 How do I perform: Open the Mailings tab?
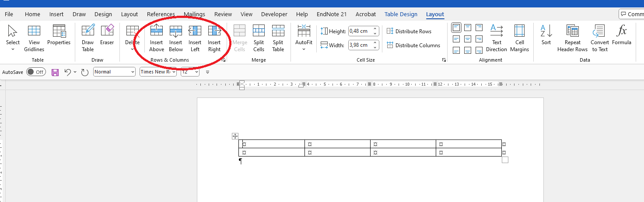194,14
